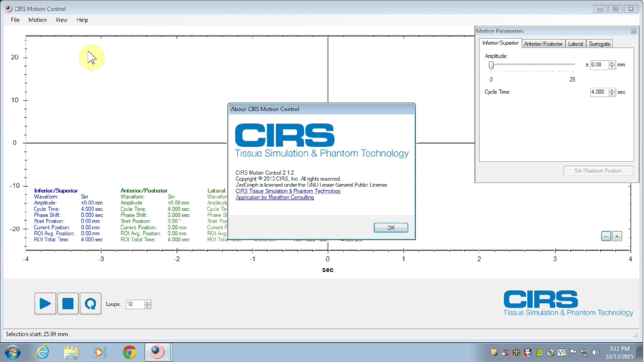Open Windows Explorer folder from the taskbar
The height and width of the screenshot is (362, 644).
(x=71, y=352)
